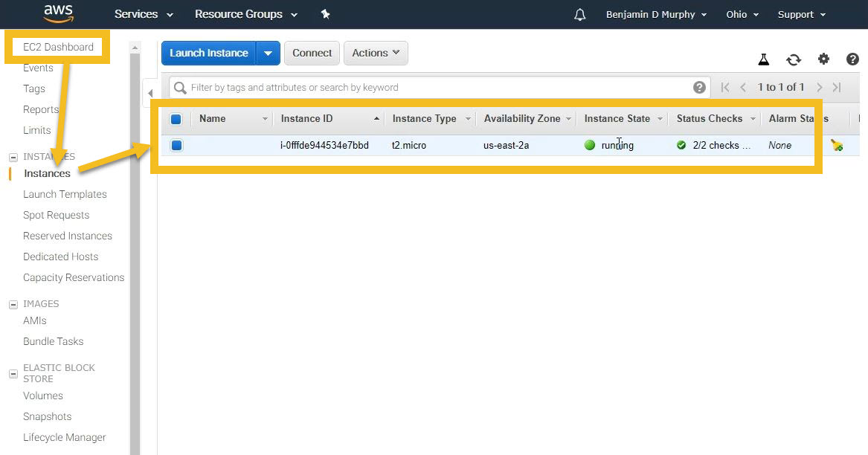Open table settings gear icon

[823, 59]
